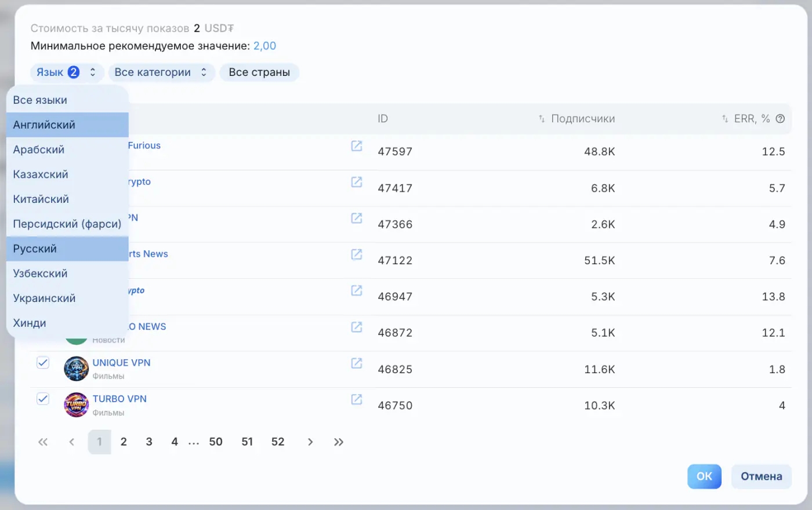This screenshot has width=812, height=510.
Task: Go to previous page arrow
Action: click(x=72, y=442)
